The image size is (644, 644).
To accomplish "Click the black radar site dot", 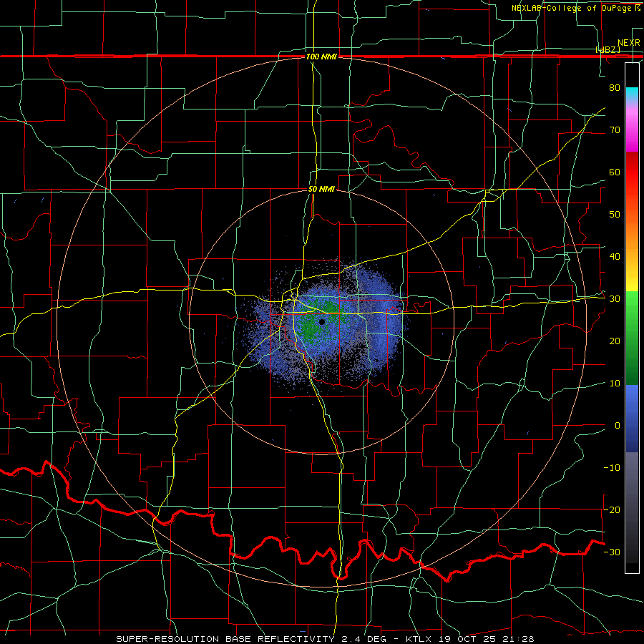I will [322, 321].
